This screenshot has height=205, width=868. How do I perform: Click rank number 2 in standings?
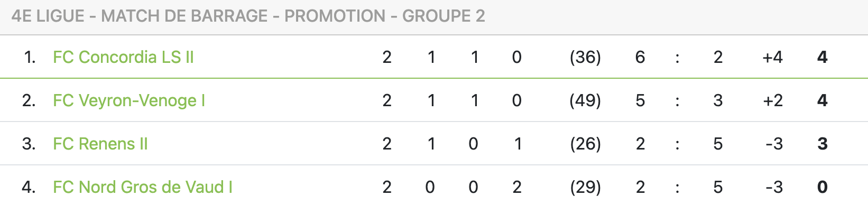[29, 100]
